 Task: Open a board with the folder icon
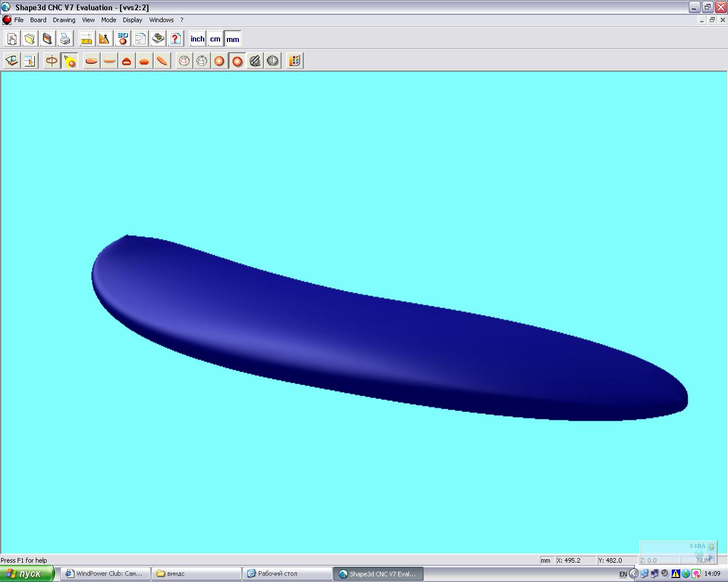click(30, 39)
